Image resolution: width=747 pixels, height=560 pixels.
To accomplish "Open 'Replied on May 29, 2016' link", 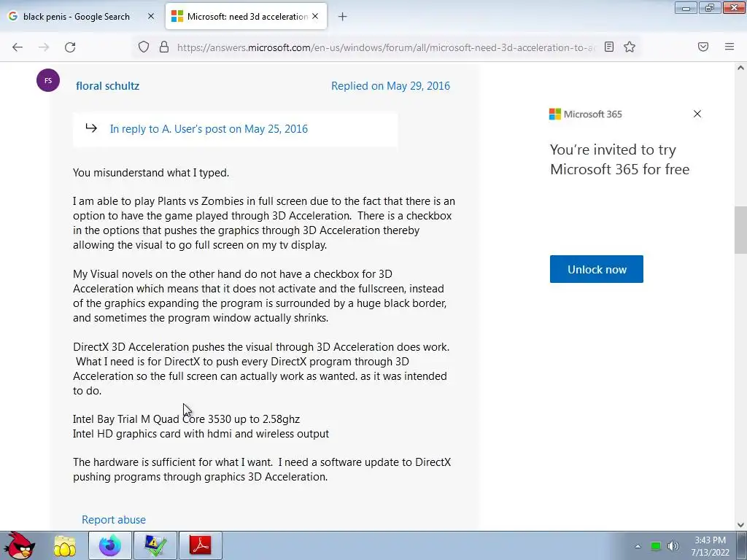I will click(391, 86).
